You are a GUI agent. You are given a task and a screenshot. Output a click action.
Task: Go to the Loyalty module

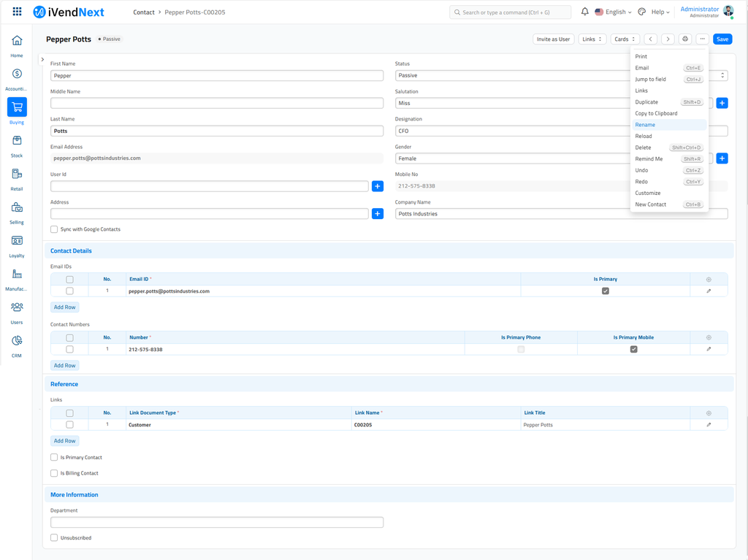(17, 241)
